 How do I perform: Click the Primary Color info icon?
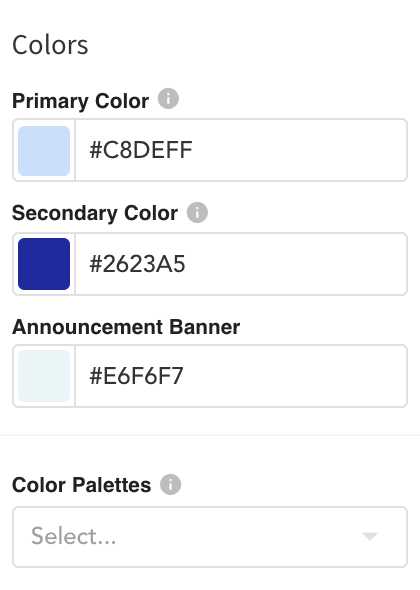168,99
